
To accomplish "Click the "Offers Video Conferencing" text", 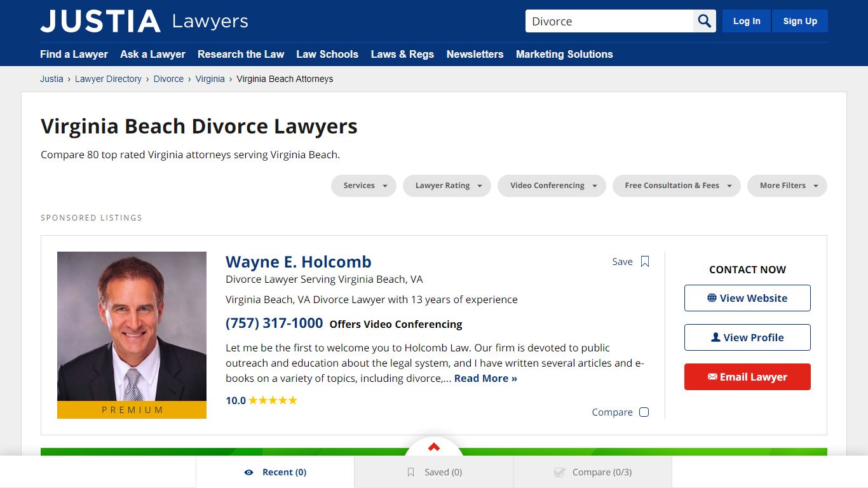I will tap(396, 324).
